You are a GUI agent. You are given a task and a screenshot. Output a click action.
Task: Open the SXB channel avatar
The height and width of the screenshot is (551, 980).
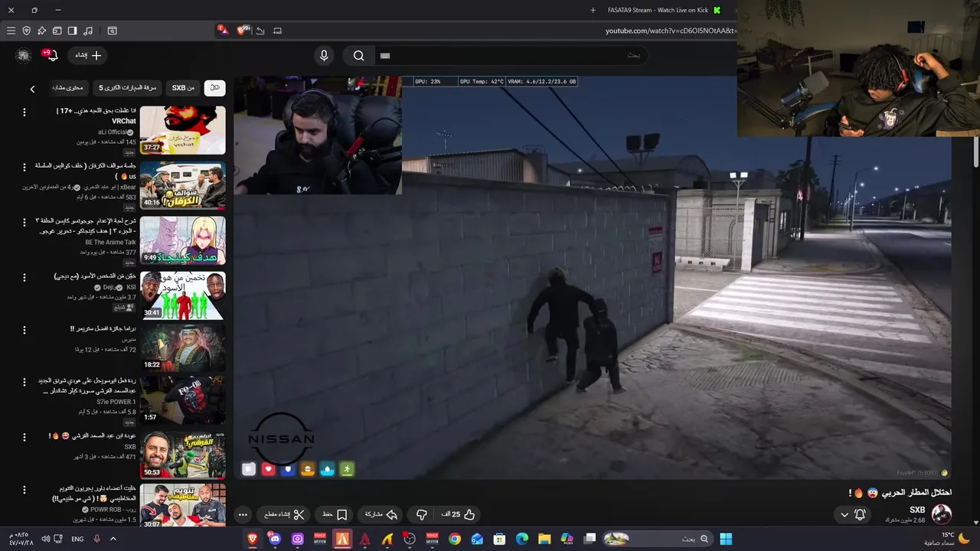[x=942, y=514]
